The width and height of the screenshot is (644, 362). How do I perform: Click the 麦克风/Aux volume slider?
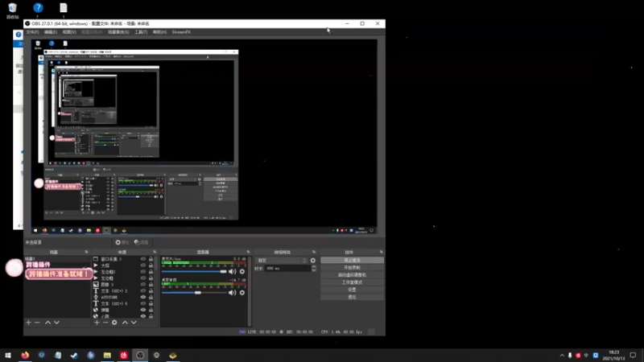tap(194, 271)
